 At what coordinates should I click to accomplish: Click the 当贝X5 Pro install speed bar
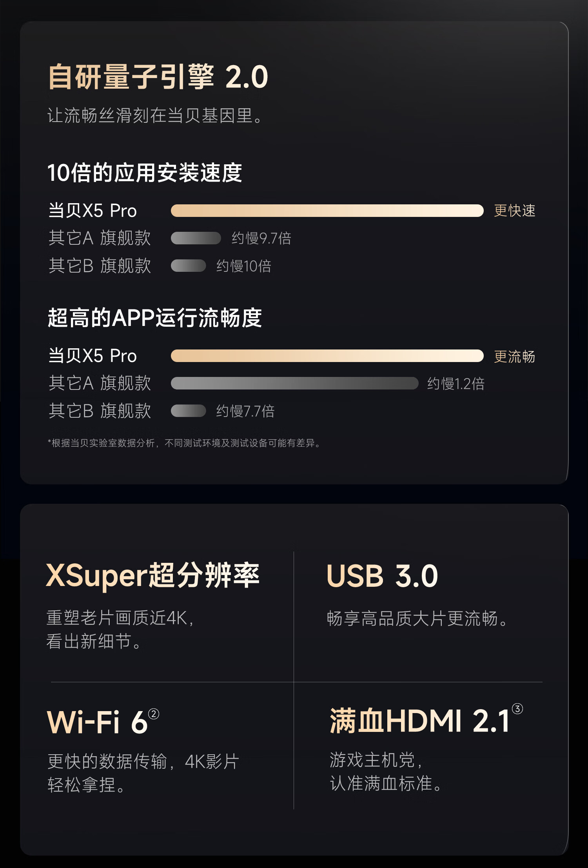pos(327,211)
